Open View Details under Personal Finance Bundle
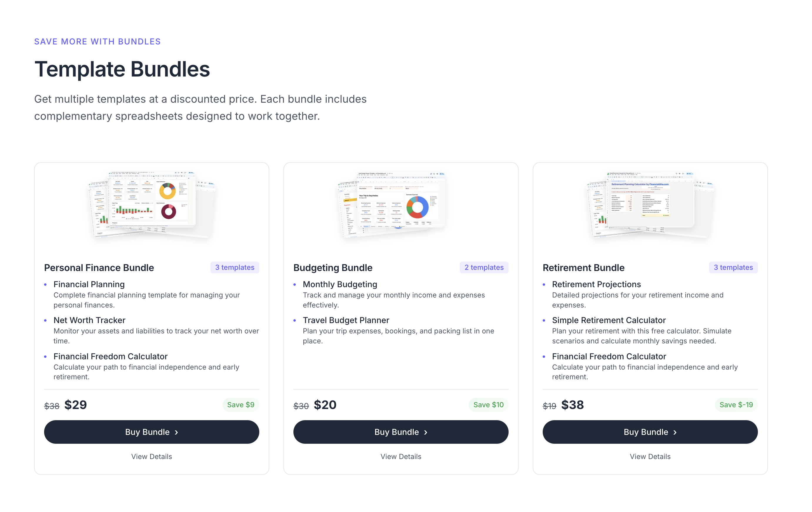812x512 pixels. click(x=151, y=456)
